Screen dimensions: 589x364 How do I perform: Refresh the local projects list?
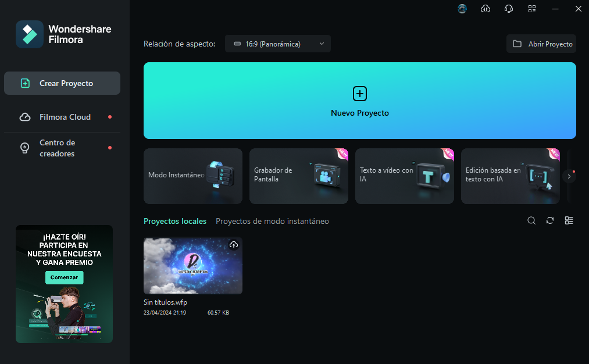click(550, 220)
